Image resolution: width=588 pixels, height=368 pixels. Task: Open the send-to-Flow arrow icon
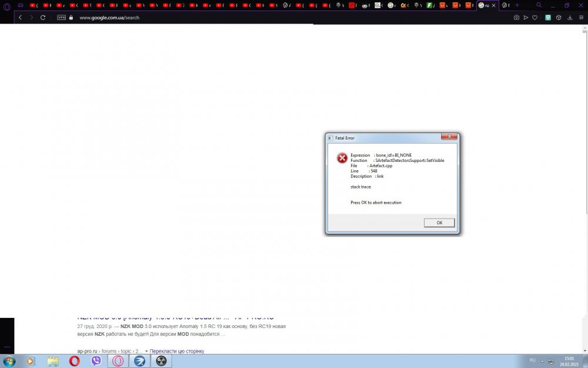(525, 17)
